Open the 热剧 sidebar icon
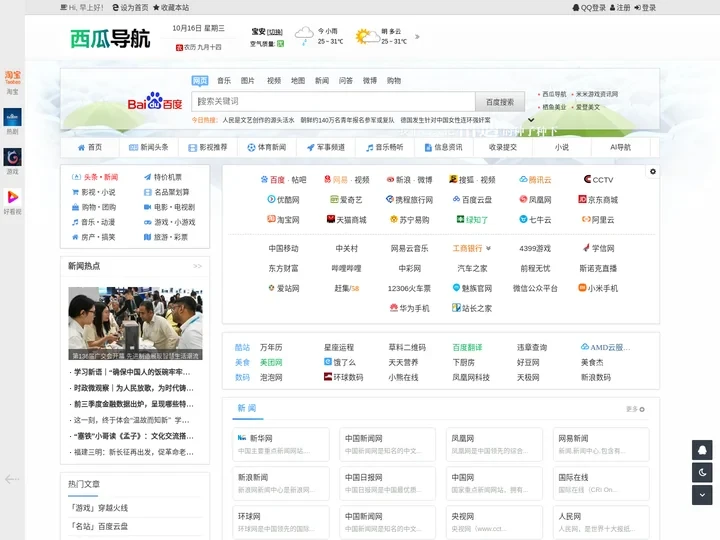 (x=12, y=121)
